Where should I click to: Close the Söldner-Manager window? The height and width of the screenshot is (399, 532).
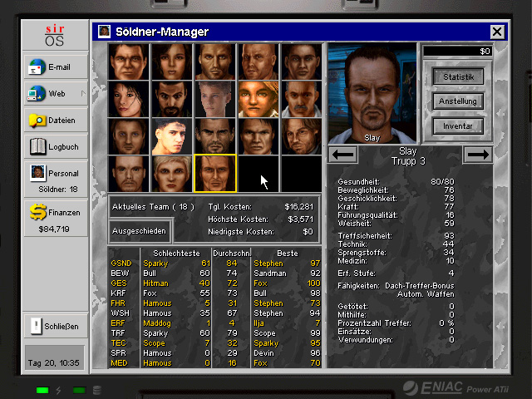pos(497,32)
